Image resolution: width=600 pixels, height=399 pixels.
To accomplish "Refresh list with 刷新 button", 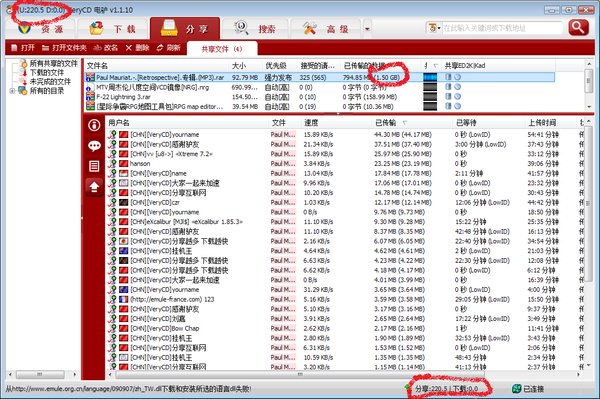I will [168, 48].
